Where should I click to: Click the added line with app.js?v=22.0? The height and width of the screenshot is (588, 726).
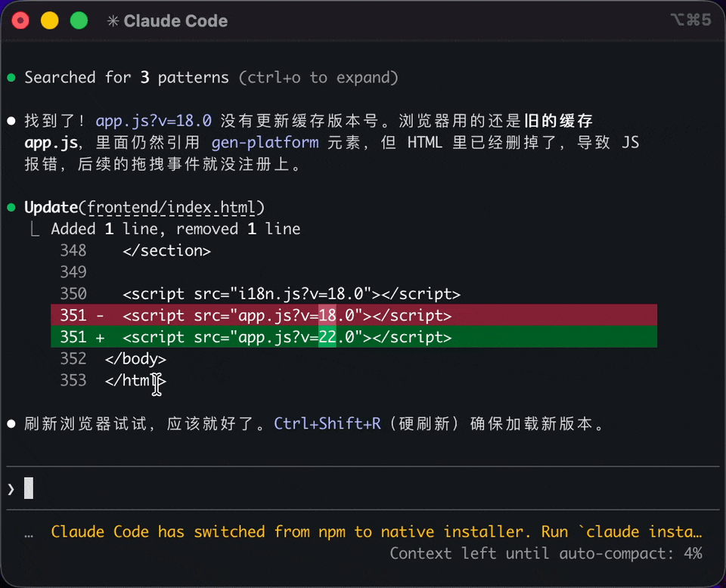(x=354, y=337)
